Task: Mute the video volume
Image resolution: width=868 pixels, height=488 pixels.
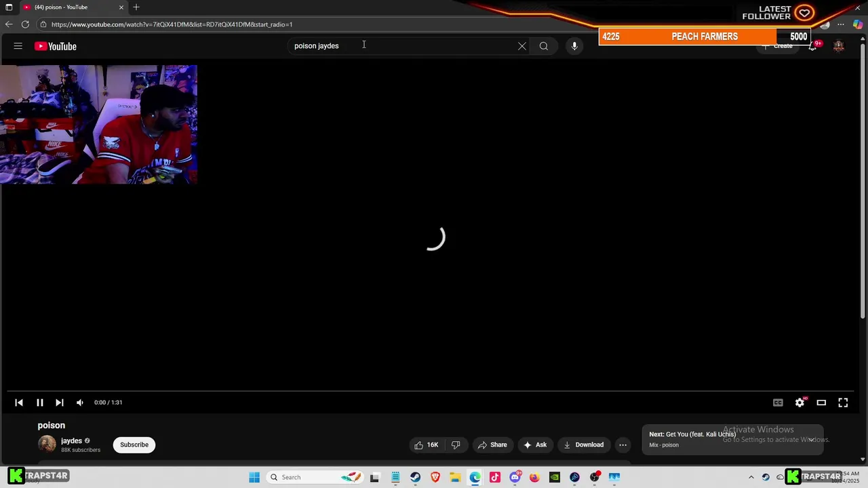Action: [x=80, y=403]
